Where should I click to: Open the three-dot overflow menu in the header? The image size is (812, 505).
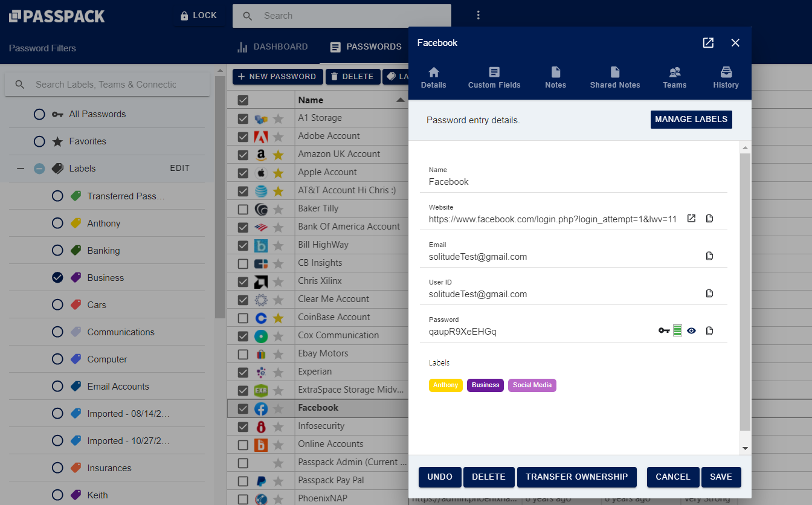(478, 15)
